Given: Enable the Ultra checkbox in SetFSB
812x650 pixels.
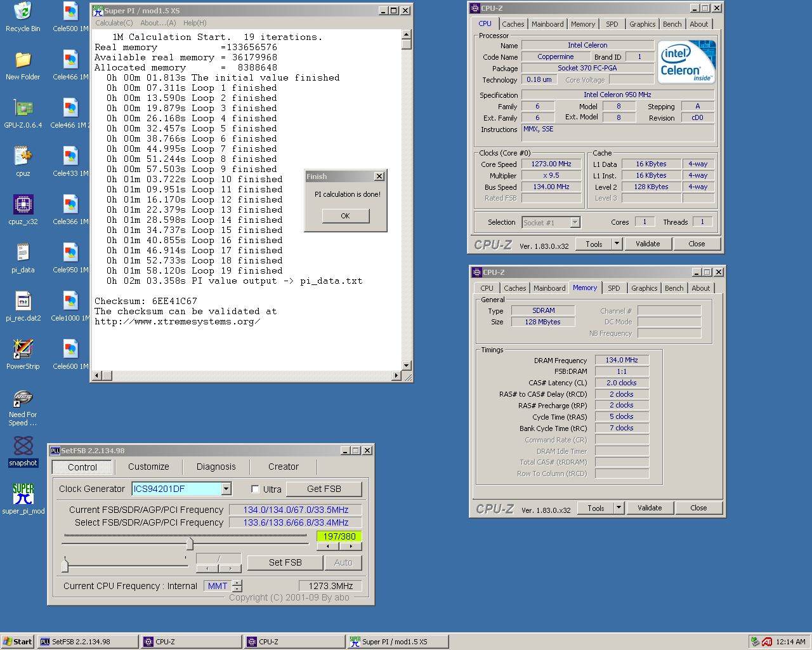Looking at the screenshot, I should [x=255, y=489].
